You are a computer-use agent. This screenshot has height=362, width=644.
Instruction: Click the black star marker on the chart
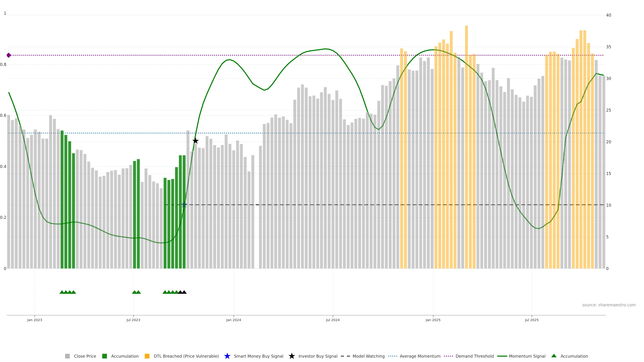point(196,141)
